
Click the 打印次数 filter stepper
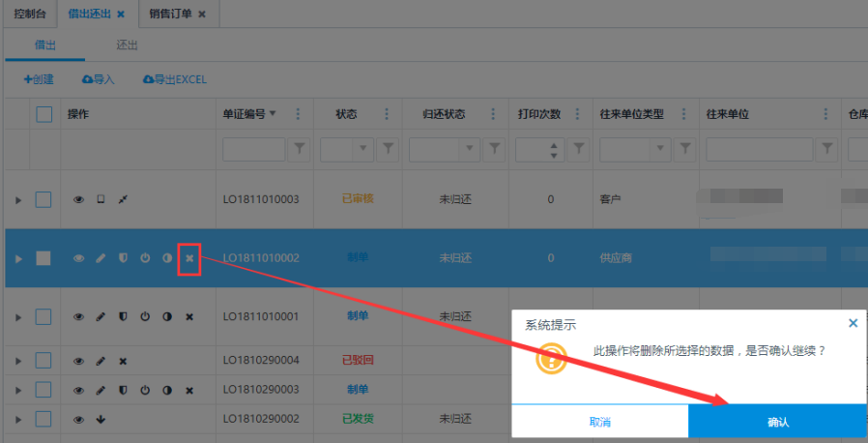(553, 149)
